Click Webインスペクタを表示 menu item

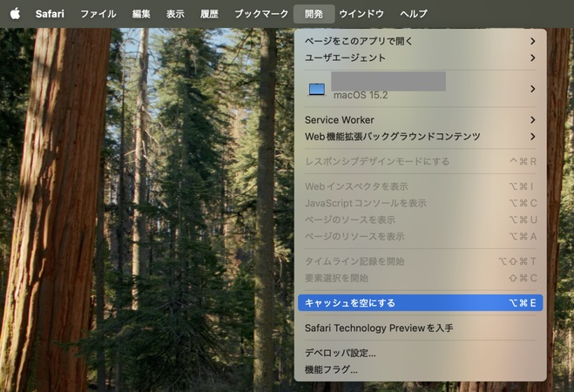[420, 186]
